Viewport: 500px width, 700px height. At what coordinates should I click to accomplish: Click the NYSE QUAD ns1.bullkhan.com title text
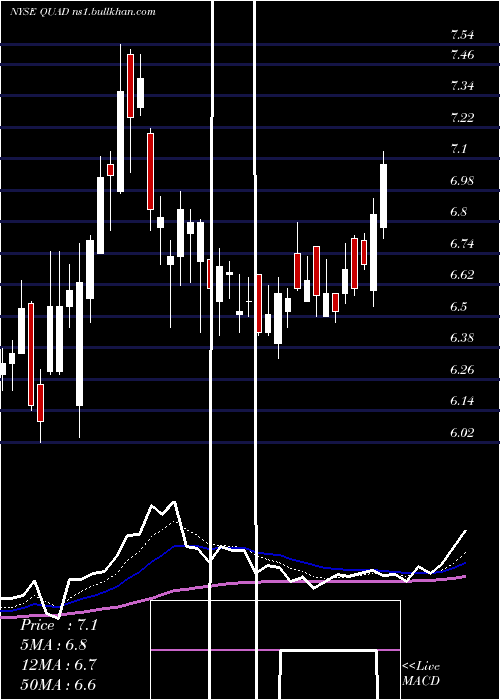83,12
